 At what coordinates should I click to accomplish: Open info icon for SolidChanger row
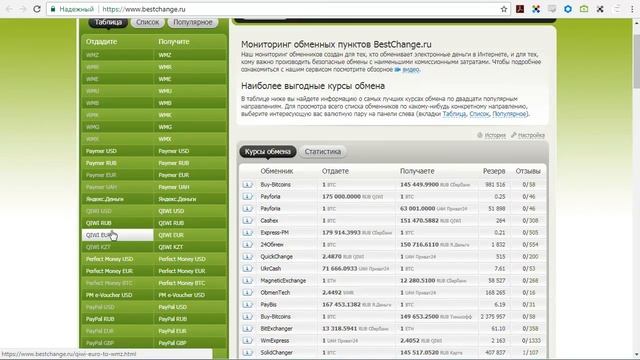(x=247, y=353)
